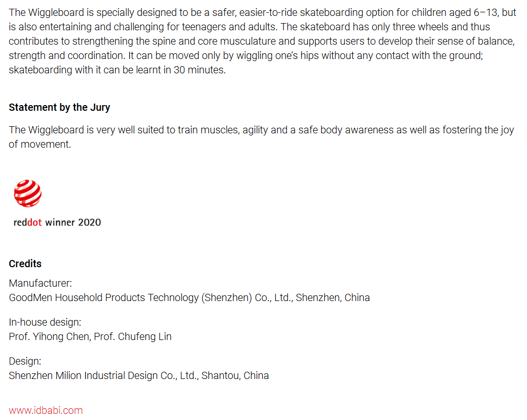Click the 'Statement by the Jury' heading

59,107
